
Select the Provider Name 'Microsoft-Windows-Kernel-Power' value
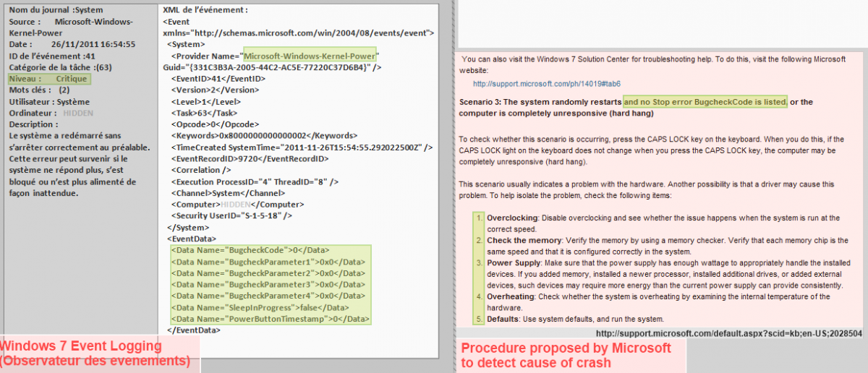coord(310,56)
